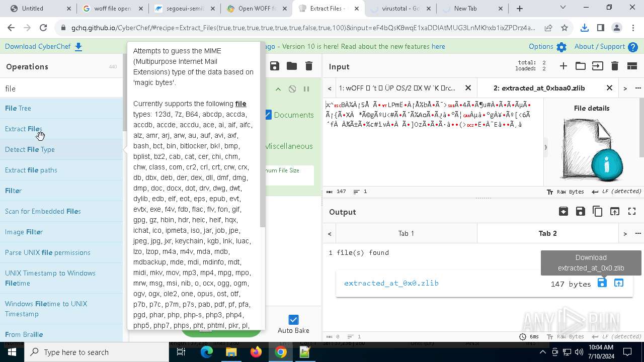Switch to output Tab 1
Viewport: 644px width, 362px height.
coord(406,233)
